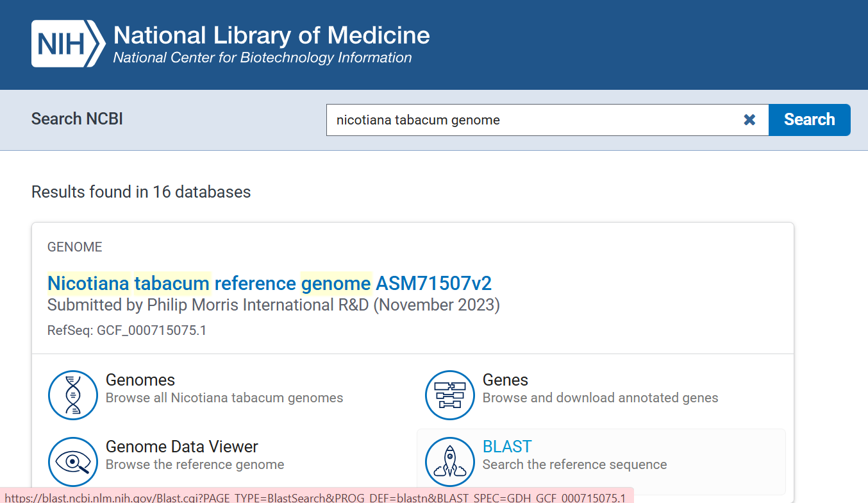Select the RefSeq: GCF_000715075.1 text
868x503 pixels.
coord(127,331)
